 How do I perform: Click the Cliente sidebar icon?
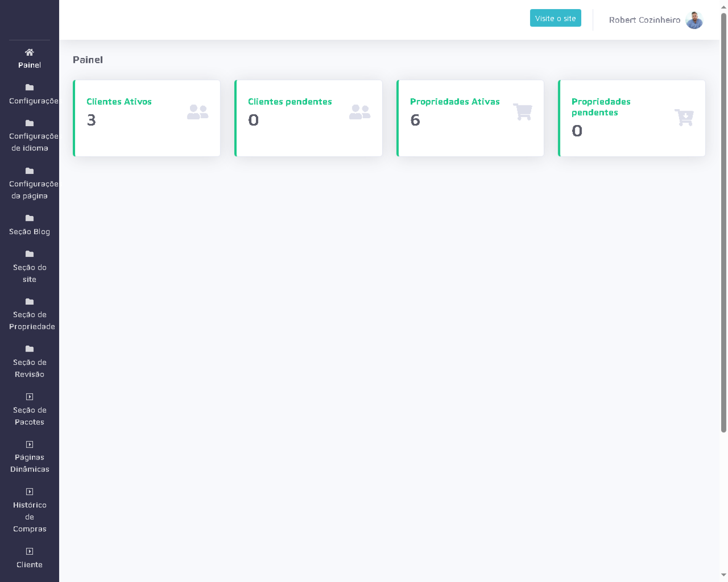(x=29, y=551)
